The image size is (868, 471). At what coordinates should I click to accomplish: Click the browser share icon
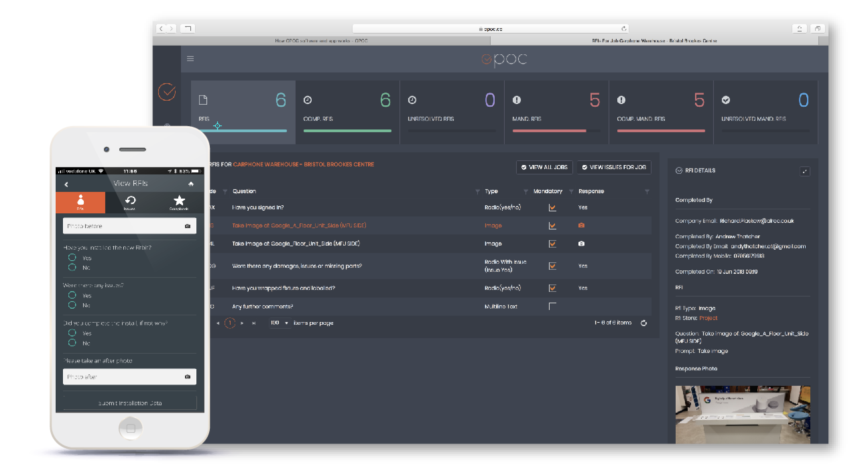point(799,29)
